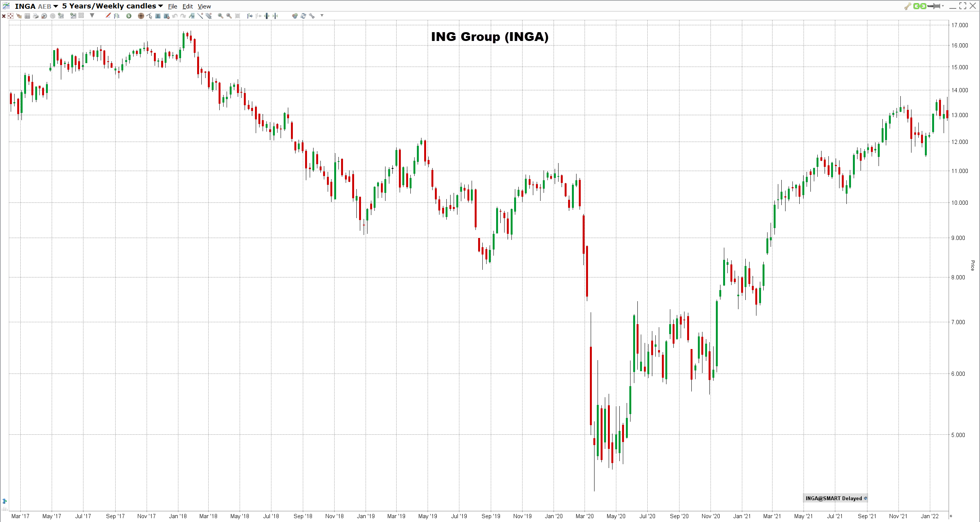Click the printer icon to print the chart

point(36,16)
